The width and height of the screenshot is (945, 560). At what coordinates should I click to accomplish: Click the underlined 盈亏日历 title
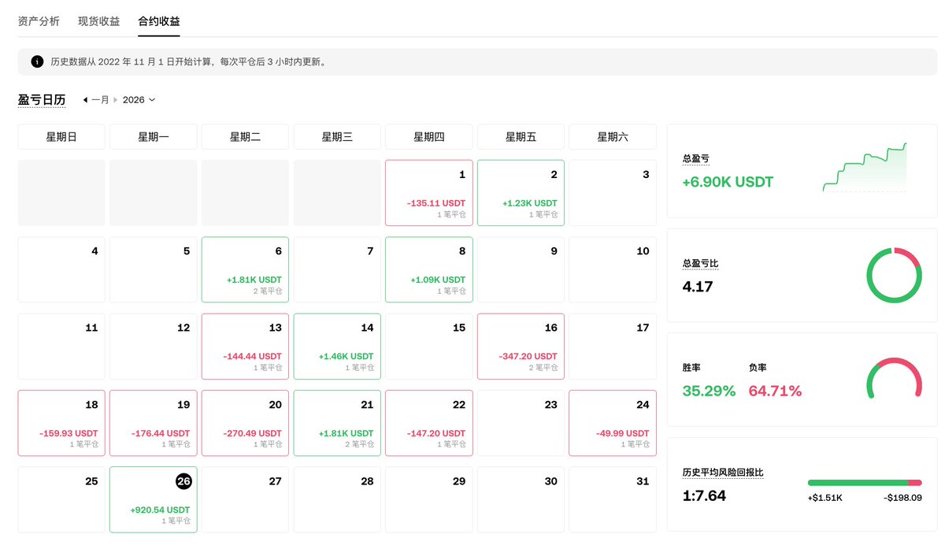(42, 99)
